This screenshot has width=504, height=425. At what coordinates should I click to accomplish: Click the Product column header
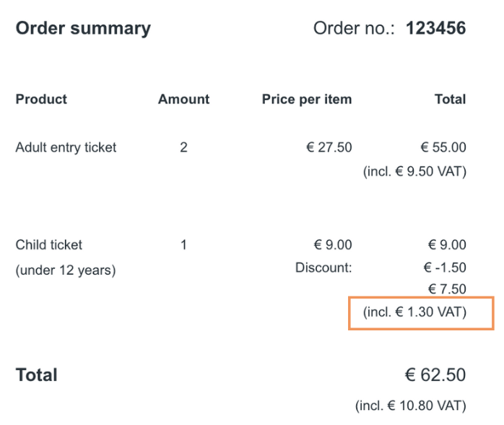click(x=41, y=100)
